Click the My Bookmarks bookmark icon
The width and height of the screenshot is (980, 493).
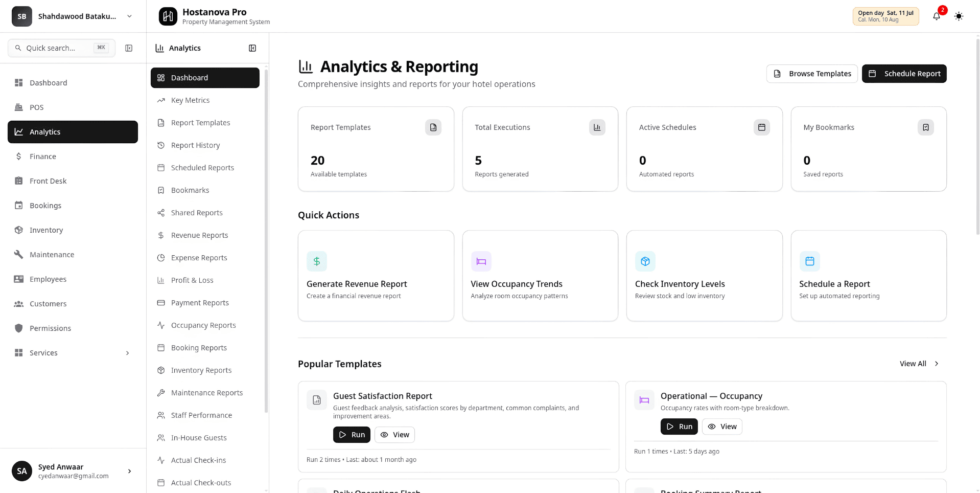pos(926,127)
